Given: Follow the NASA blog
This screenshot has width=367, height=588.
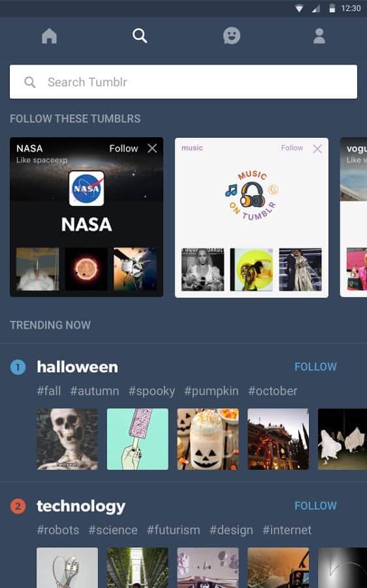Looking at the screenshot, I should [123, 148].
